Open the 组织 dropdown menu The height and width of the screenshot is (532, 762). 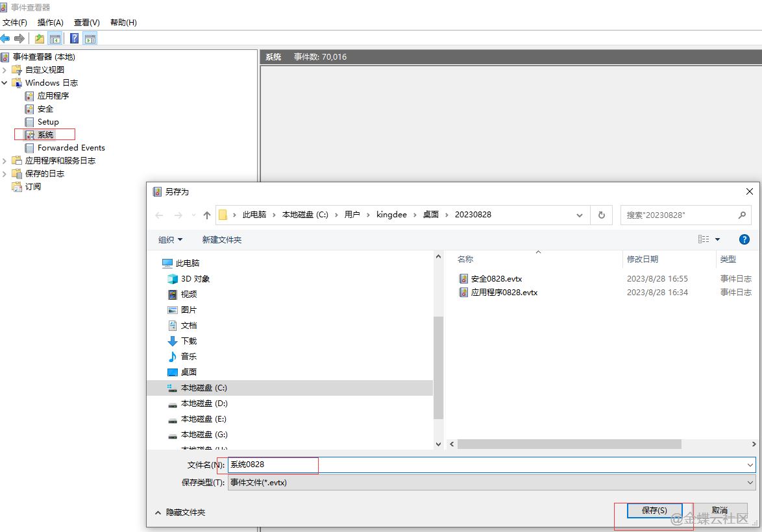point(171,239)
